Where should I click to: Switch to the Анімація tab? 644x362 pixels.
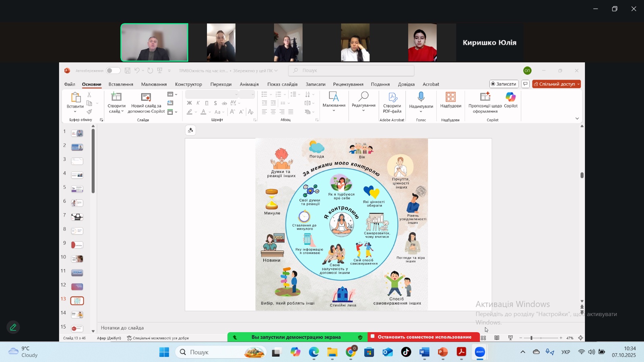[x=249, y=84]
